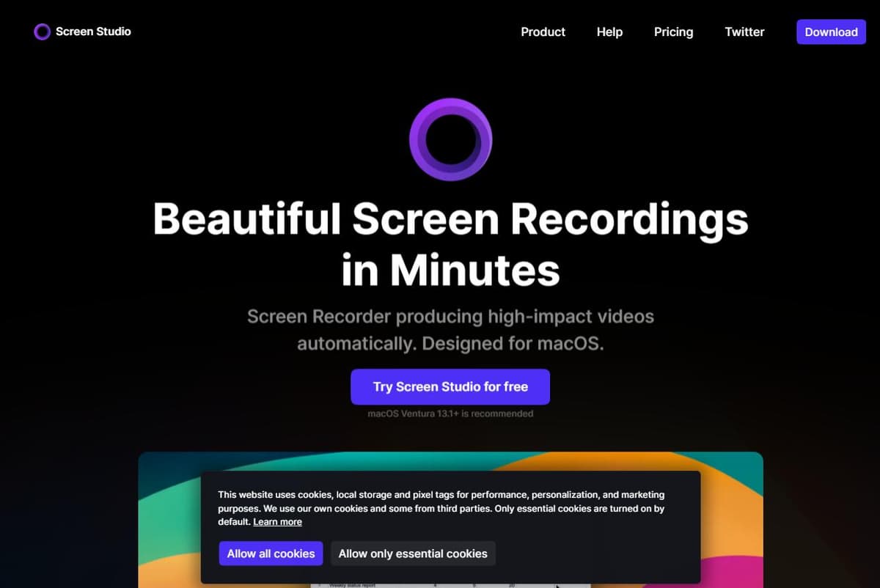Click the Download button in header
The width and height of the screenshot is (880, 588).
[831, 32]
